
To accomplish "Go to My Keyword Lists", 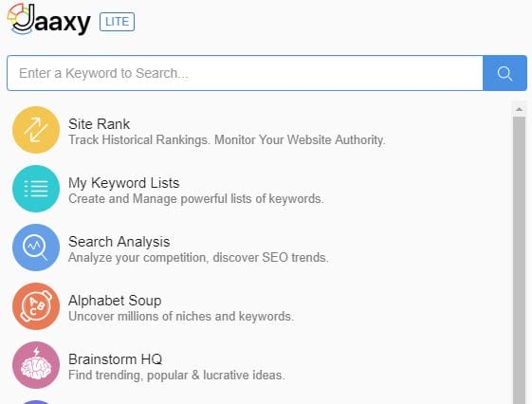I will (x=124, y=183).
